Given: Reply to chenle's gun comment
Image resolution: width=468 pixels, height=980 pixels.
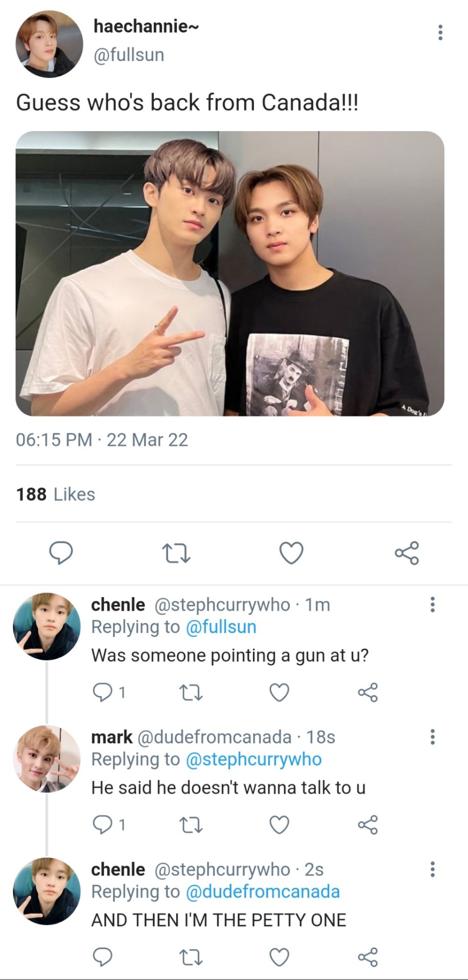Looking at the screenshot, I should 102,692.
